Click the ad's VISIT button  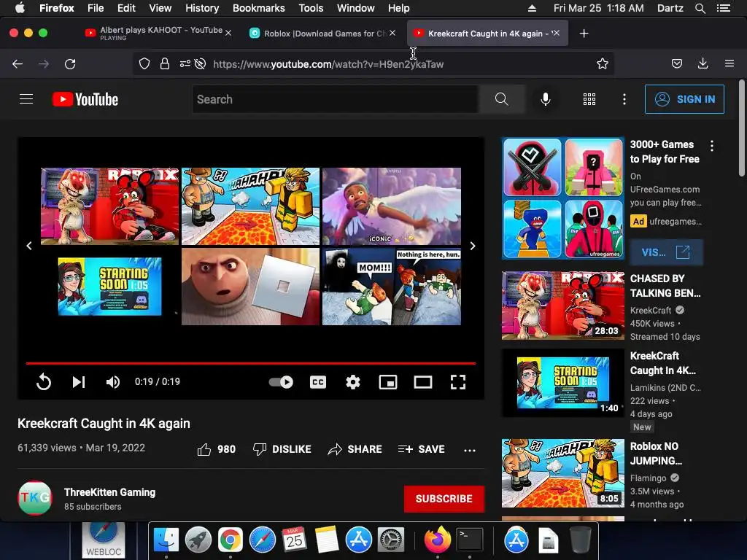[666, 252]
